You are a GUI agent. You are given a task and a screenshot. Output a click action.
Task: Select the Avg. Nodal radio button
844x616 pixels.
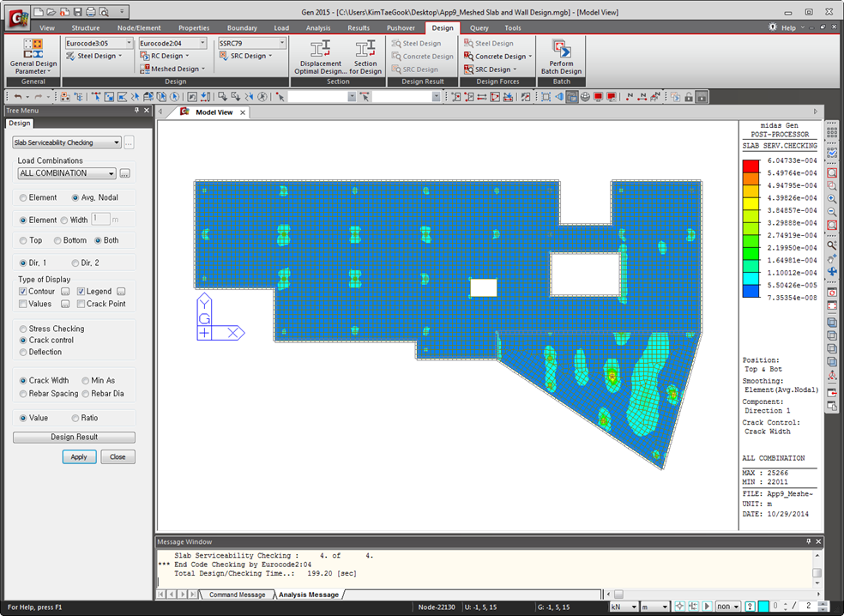pyautogui.click(x=75, y=197)
